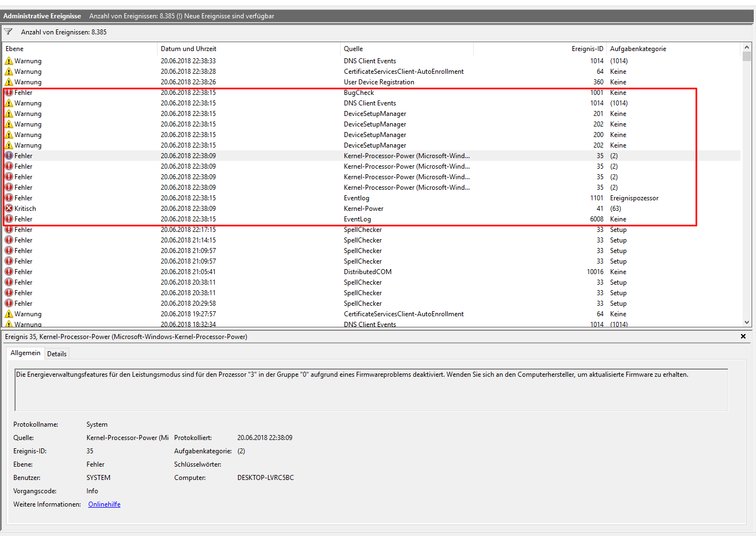The width and height of the screenshot is (756, 536).
Task: Click the SYSTEM user value
Action: [98, 478]
